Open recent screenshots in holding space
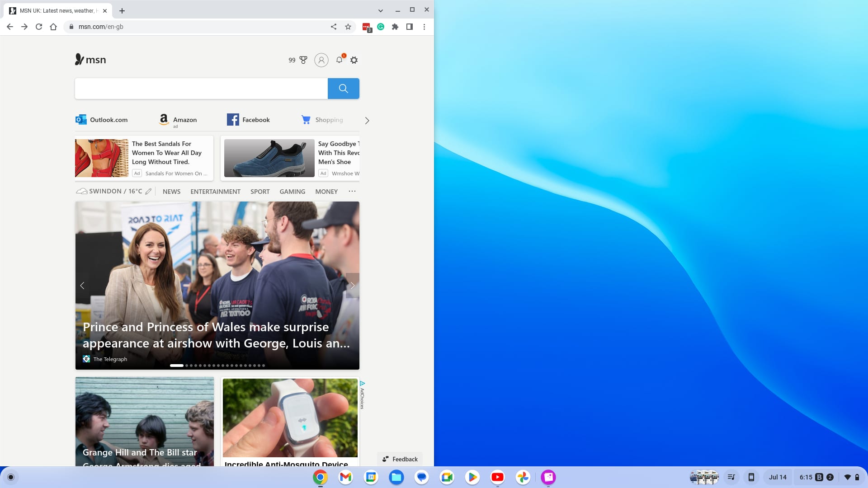Image resolution: width=868 pixels, height=488 pixels. click(x=704, y=477)
